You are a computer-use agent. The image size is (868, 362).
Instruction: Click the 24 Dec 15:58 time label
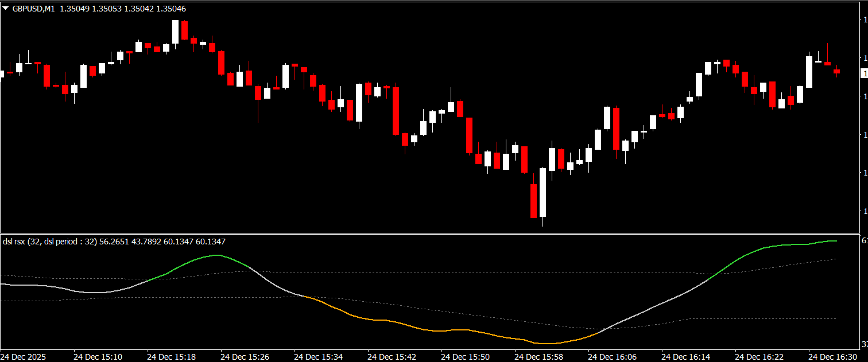(538, 356)
